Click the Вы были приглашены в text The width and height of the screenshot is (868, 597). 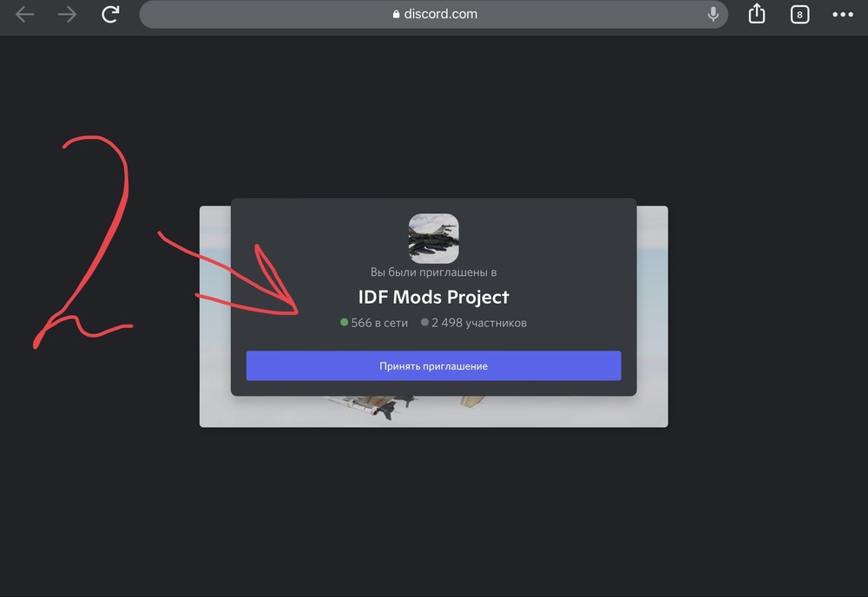click(433, 272)
